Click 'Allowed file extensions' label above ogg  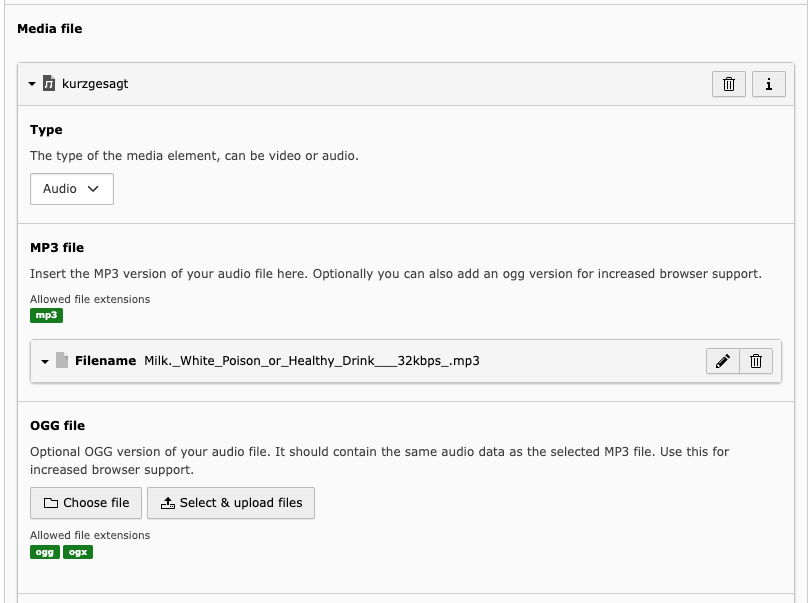90,535
